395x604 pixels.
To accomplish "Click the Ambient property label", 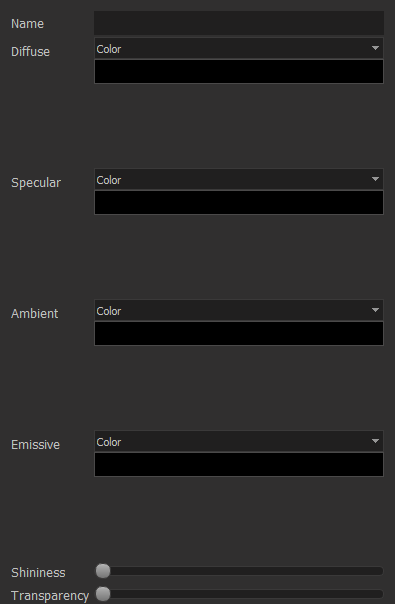I will click(x=35, y=314).
